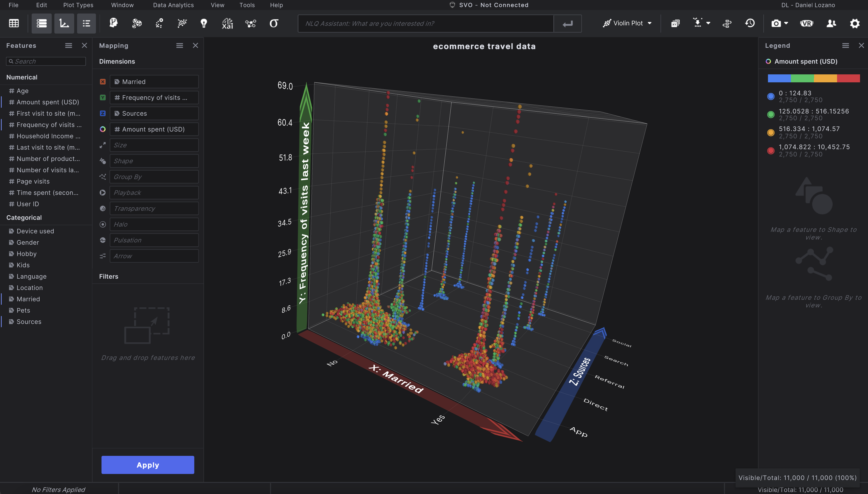Open the Plot Types menu
Viewport: 868px width, 494px height.
pos(78,5)
